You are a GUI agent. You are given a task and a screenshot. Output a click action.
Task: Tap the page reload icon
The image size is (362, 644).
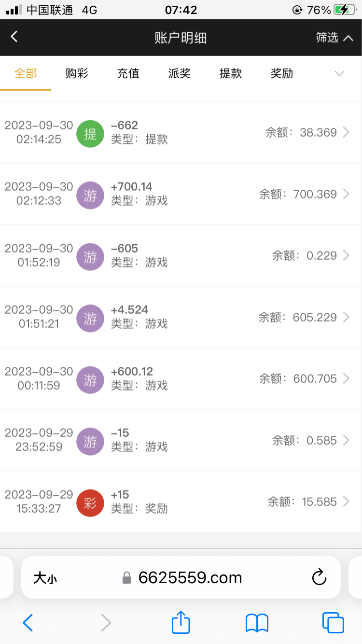[x=319, y=577]
